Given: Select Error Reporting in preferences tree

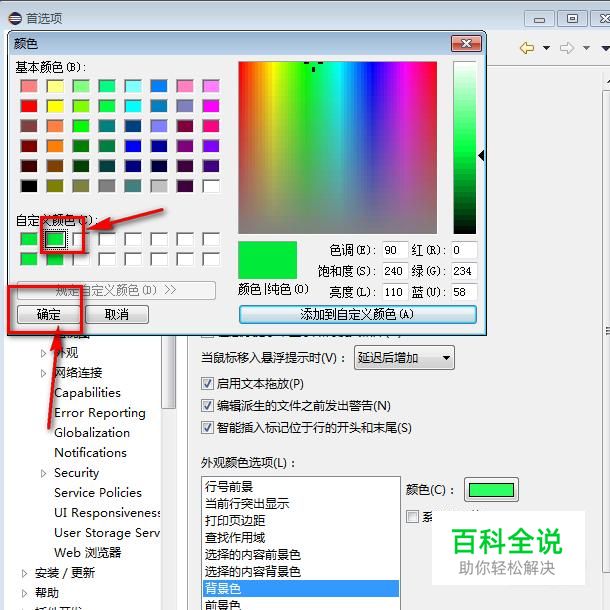Looking at the screenshot, I should (100, 413).
